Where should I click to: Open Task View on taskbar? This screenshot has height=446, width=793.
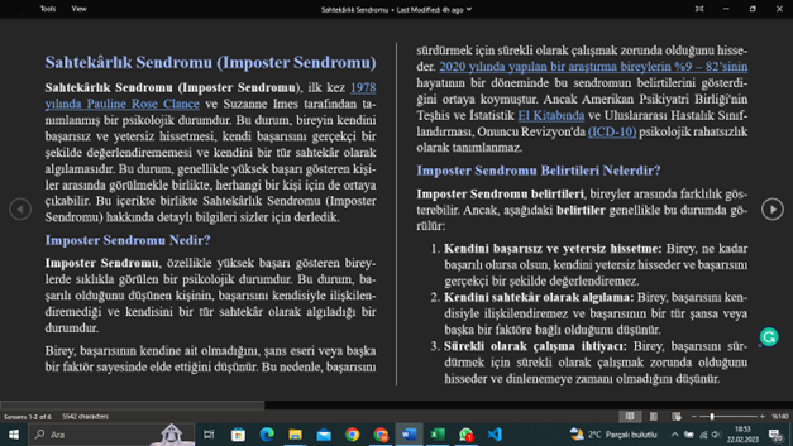click(x=209, y=434)
